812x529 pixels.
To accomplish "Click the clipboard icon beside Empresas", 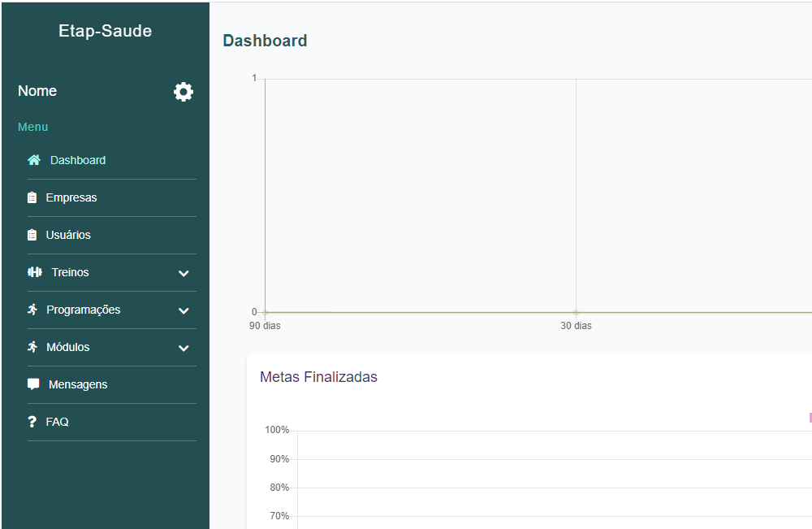I will [32, 197].
